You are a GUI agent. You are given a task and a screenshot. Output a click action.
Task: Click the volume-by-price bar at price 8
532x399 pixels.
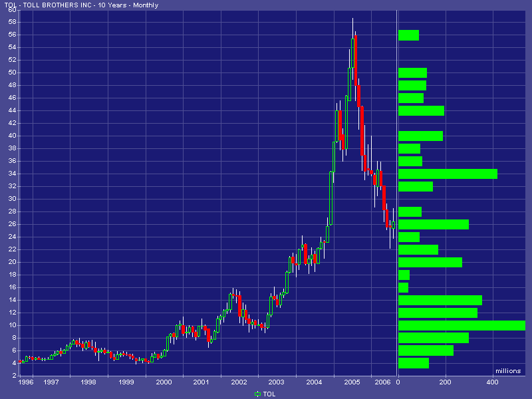434,338
